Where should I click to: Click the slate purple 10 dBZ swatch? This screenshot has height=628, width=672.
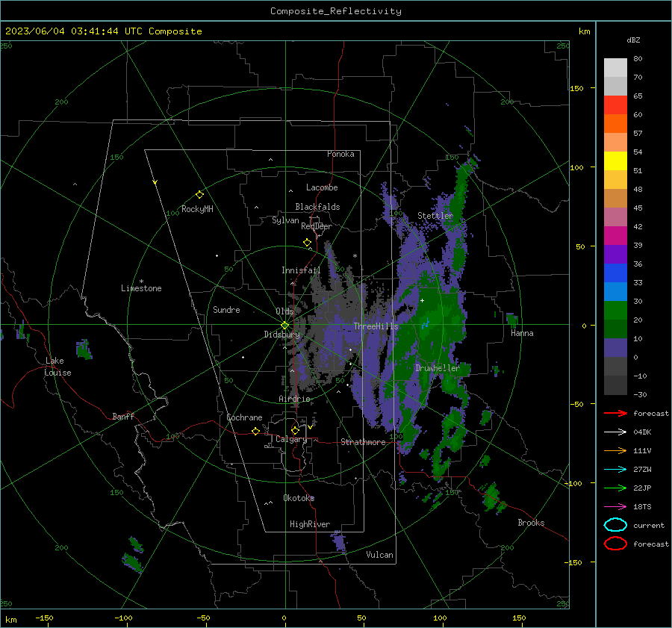tap(615, 348)
